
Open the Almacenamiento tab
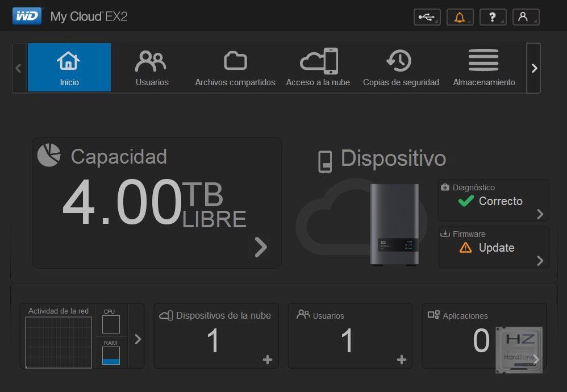(x=484, y=67)
